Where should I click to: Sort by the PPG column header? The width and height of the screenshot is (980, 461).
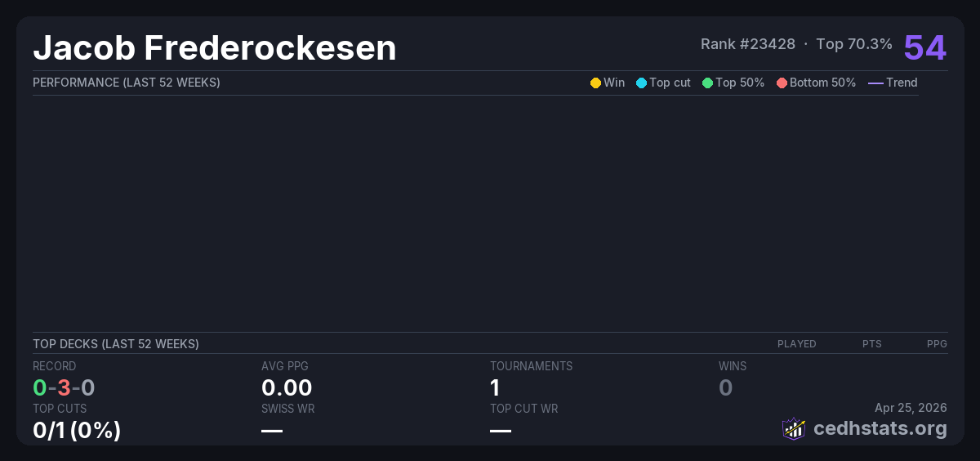click(937, 344)
